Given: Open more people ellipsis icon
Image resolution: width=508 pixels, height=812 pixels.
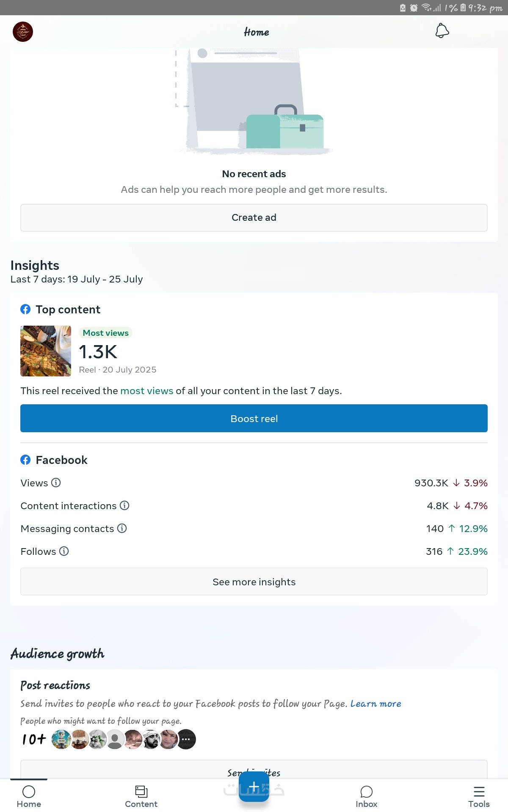Looking at the screenshot, I should click(186, 739).
